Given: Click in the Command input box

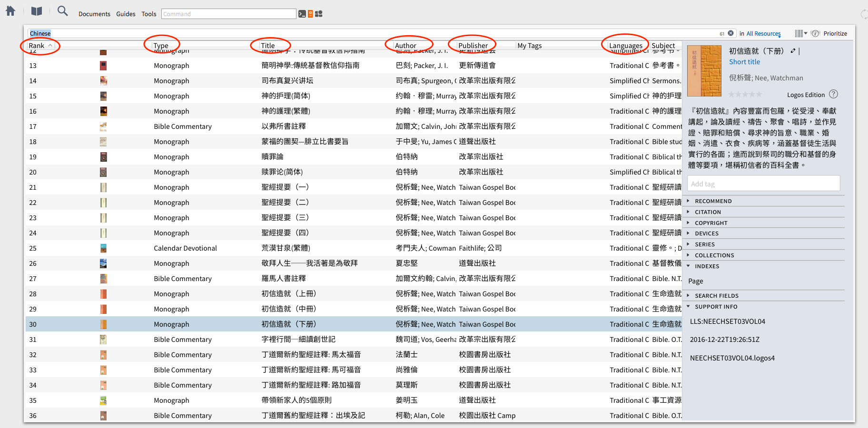Looking at the screenshot, I should coord(228,14).
